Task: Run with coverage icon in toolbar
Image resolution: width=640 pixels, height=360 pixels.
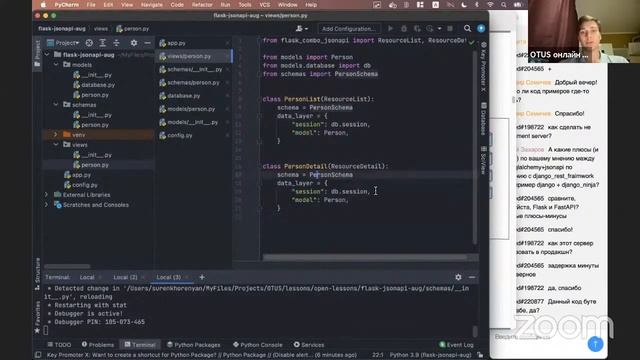Action: click(x=417, y=29)
